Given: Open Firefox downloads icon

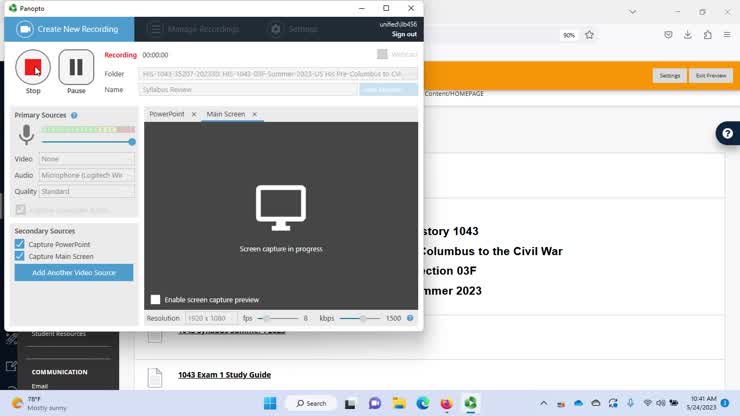Looking at the screenshot, I should (x=688, y=34).
